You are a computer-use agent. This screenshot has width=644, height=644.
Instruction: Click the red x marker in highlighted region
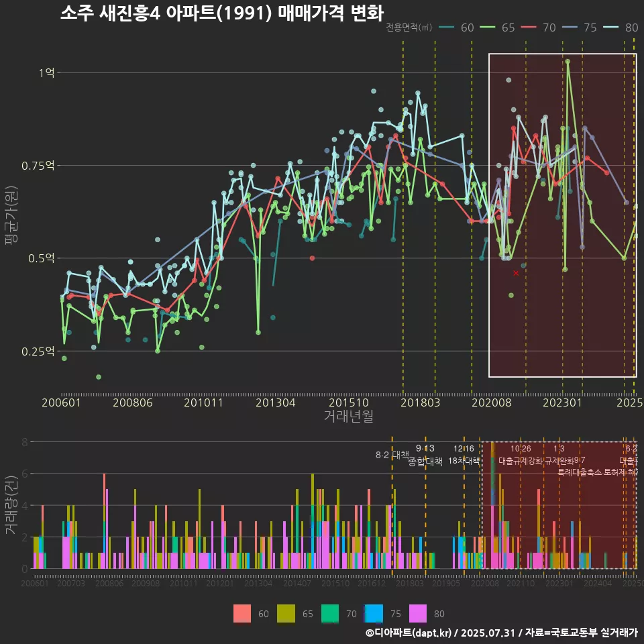pyautogui.click(x=517, y=274)
